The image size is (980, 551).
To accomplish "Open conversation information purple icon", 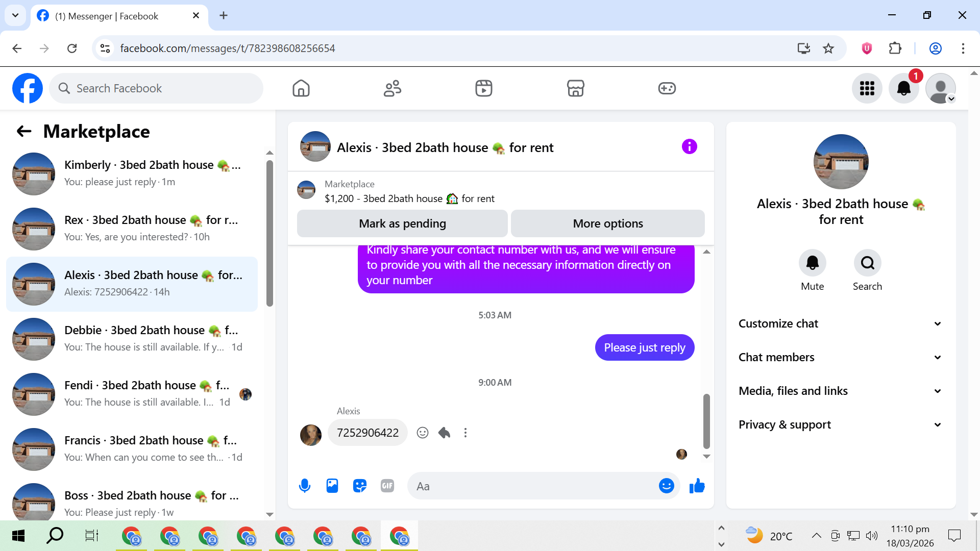I will [x=689, y=147].
